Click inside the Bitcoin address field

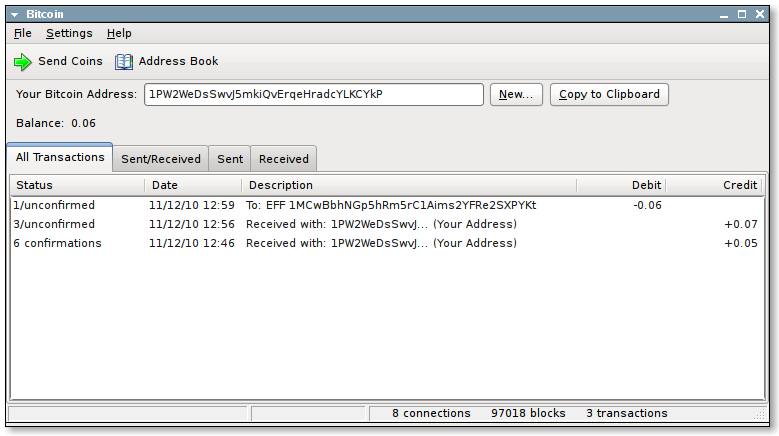[x=314, y=94]
